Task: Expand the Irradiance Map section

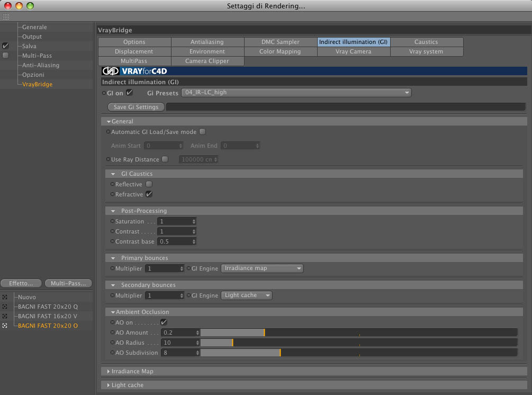Action: click(x=108, y=371)
